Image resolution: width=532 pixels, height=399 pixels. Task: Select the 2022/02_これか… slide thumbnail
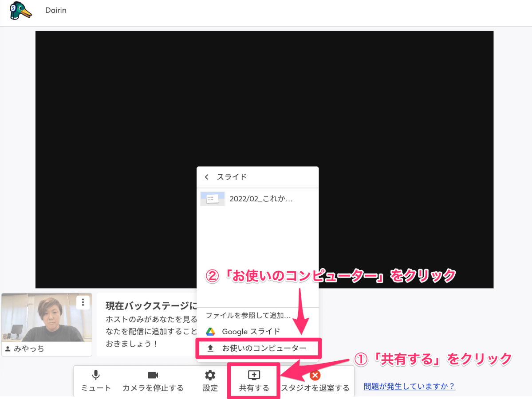coord(213,199)
